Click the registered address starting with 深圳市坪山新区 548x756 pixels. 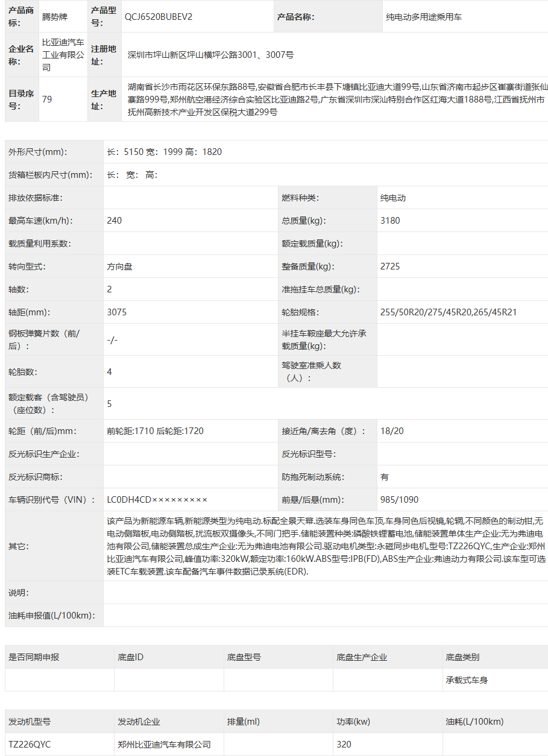[x=210, y=55]
